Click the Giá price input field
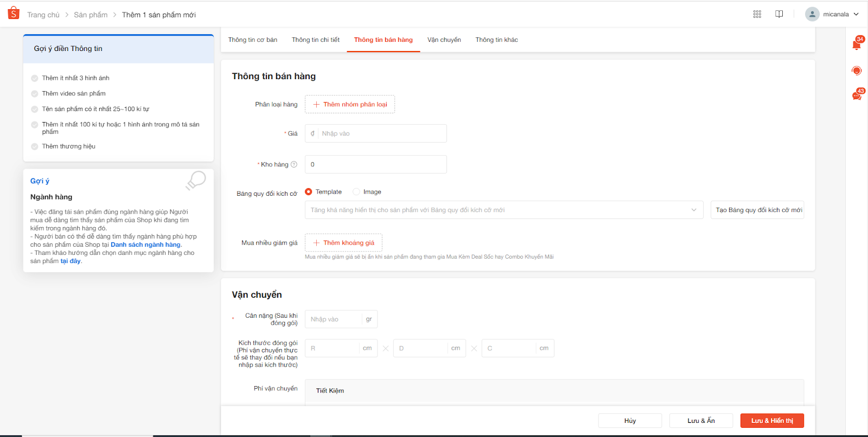This screenshot has width=868, height=437. (382, 133)
